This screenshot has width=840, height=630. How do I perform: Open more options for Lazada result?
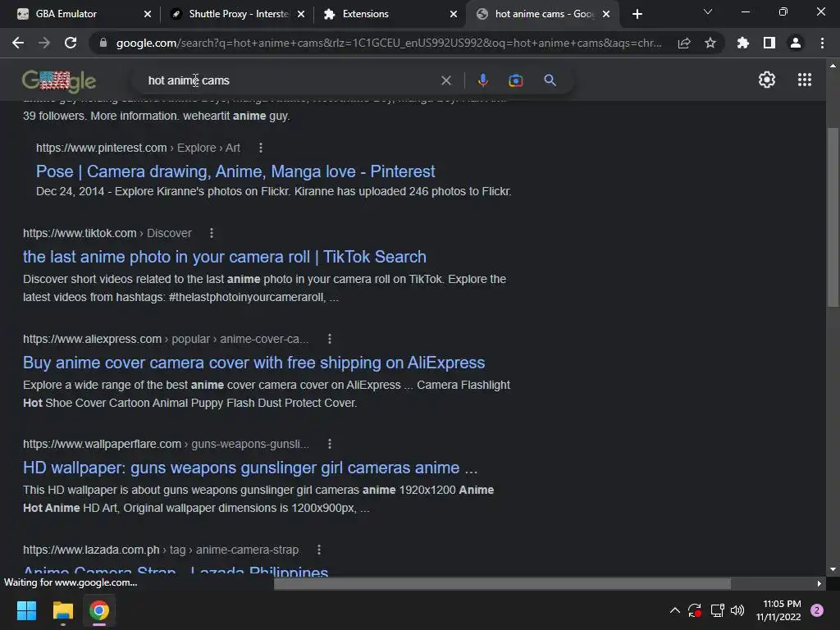[319, 550]
